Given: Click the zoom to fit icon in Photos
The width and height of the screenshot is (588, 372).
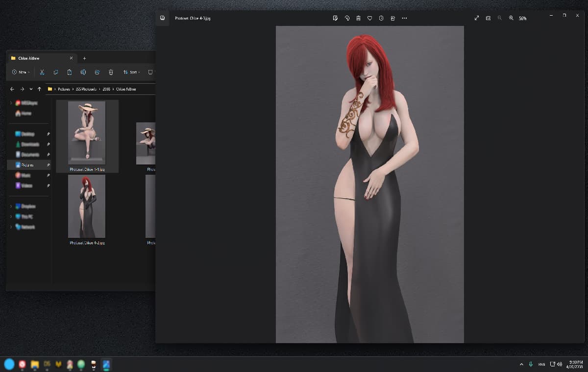Looking at the screenshot, I should pos(488,18).
